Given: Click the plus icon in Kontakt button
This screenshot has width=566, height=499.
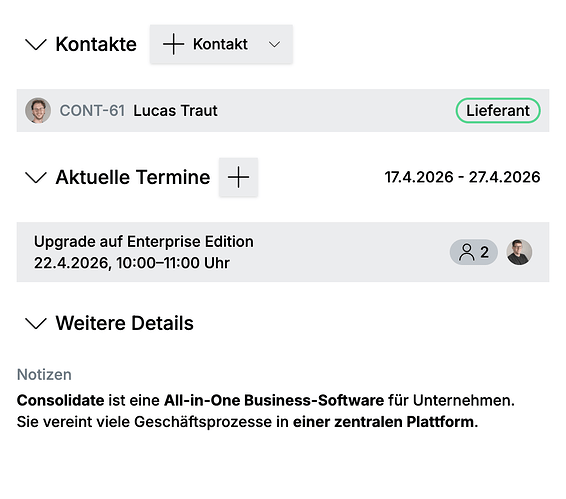Looking at the screenshot, I should coord(174,44).
